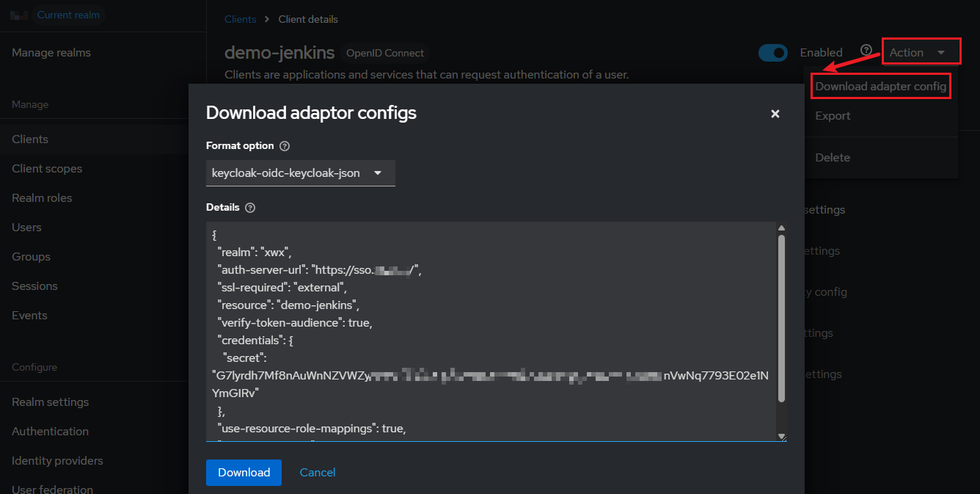Cancel the adaptor configs dialog
Viewport: 980px width, 494px height.
coord(318,473)
